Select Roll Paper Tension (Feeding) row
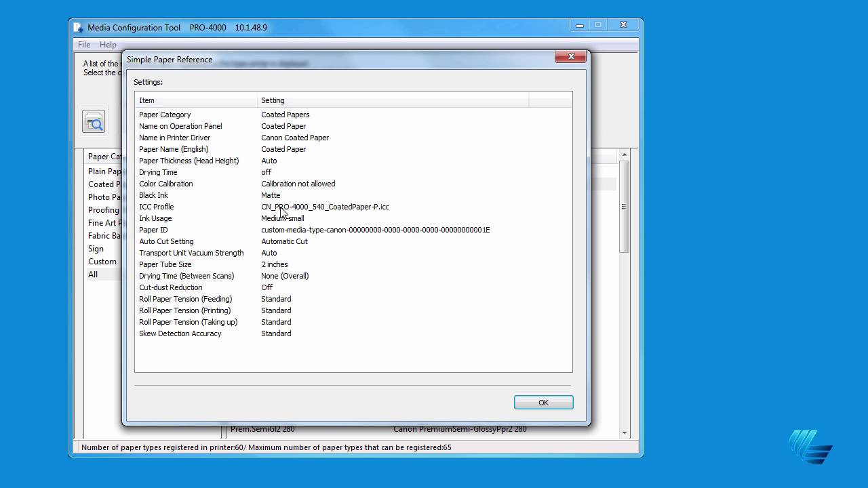 tap(353, 299)
